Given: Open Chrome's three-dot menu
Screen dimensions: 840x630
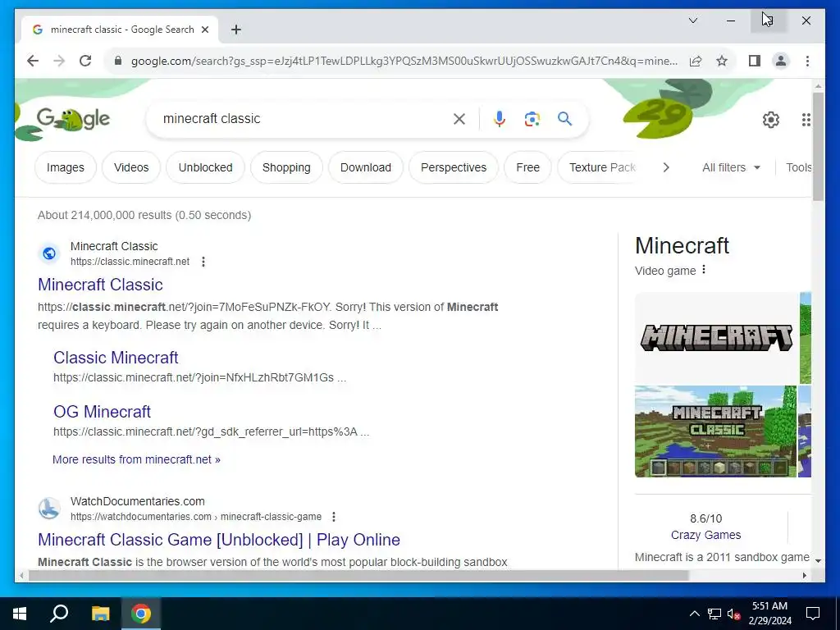Looking at the screenshot, I should tap(807, 61).
